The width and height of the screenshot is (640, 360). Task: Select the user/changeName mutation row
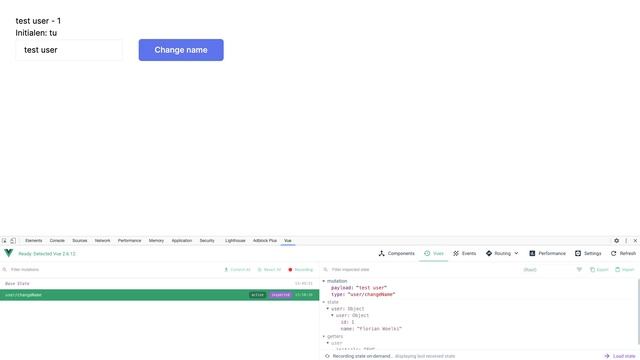pyautogui.click(x=159, y=295)
